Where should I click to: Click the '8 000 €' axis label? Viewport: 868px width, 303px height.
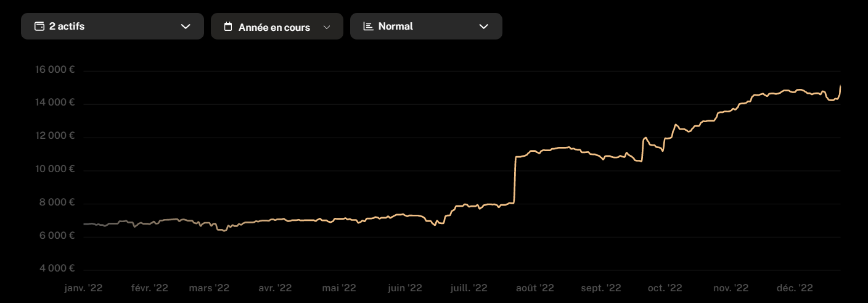point(57,202)
